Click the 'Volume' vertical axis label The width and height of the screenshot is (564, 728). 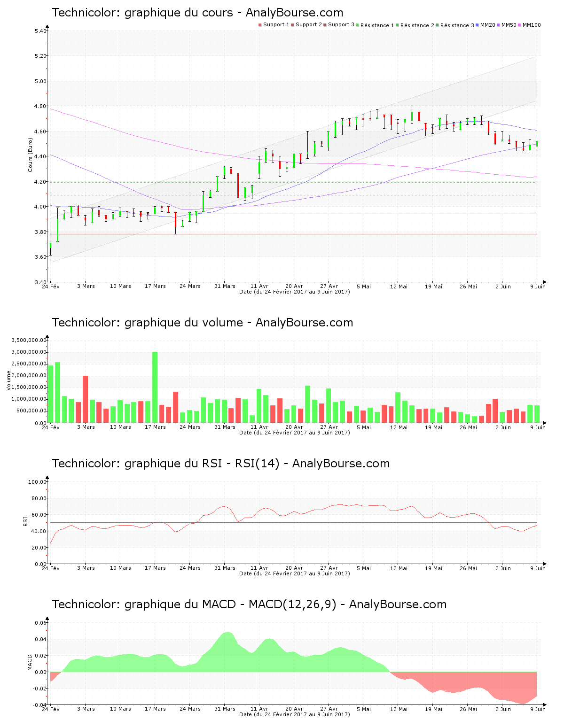pos(8,380)
